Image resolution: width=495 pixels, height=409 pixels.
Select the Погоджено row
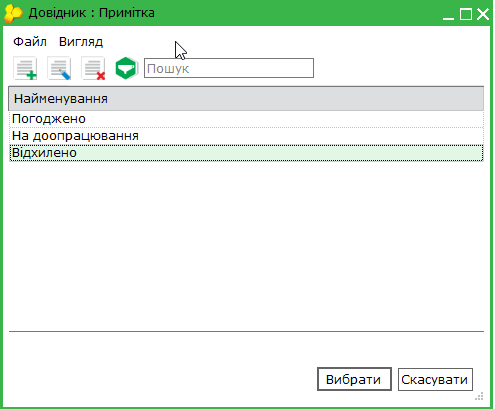pos(246,119)
